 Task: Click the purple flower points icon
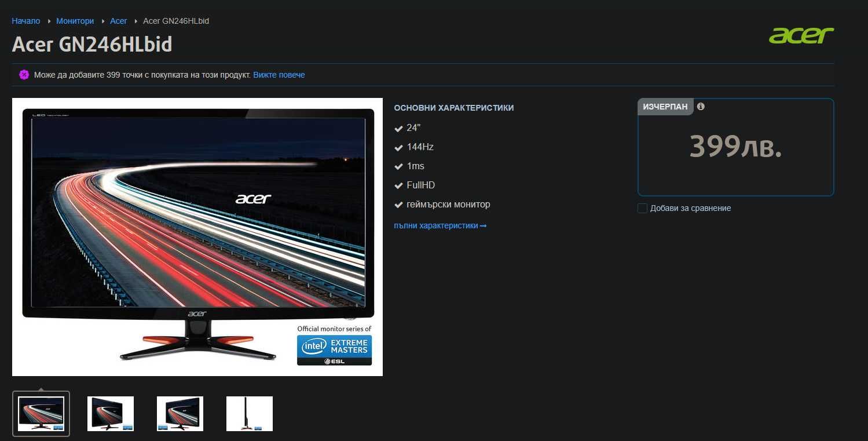click(x=24, y=75)
